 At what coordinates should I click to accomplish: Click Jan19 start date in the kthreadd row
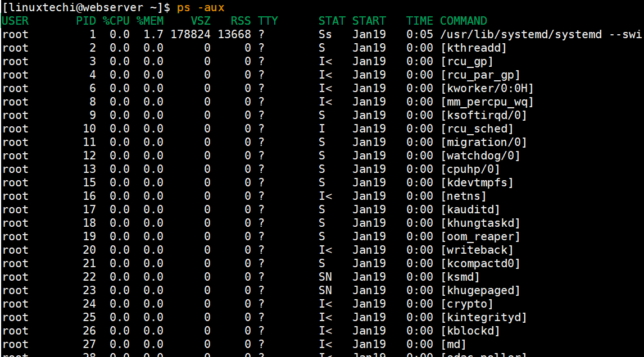tap(369, 48)
